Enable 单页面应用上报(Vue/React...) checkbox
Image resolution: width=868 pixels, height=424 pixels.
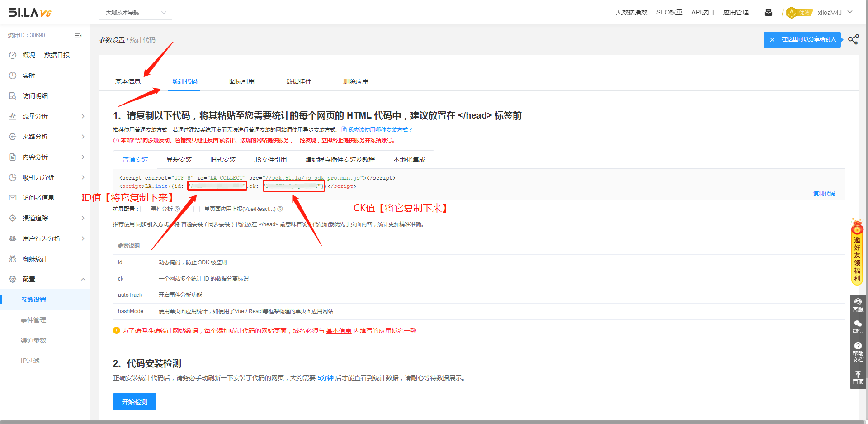[197, 209]
